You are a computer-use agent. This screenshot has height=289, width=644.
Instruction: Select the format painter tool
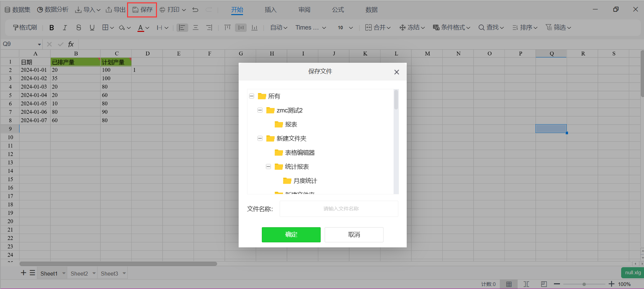[25, 28]
